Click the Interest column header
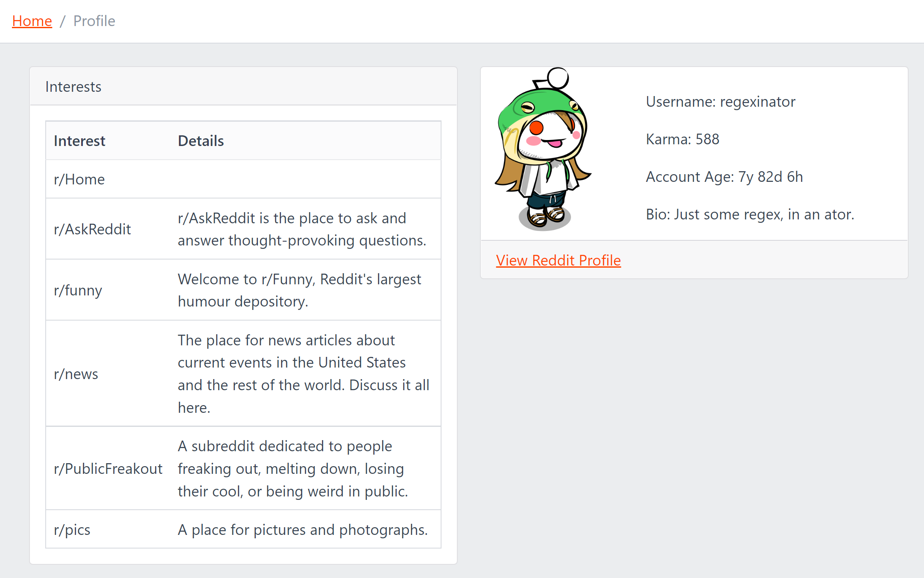The height and width of the screenshot is (578, 924). click(79, 140)
